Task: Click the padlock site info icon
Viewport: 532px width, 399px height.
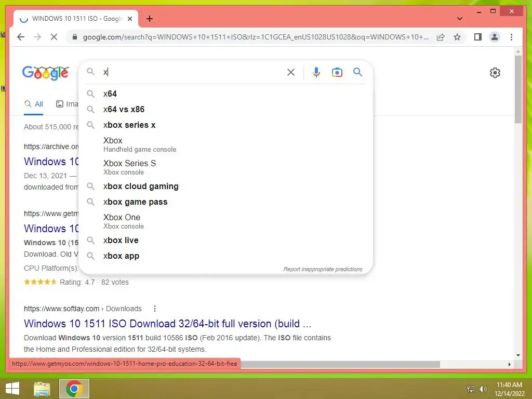Action: tap(75, 37)
